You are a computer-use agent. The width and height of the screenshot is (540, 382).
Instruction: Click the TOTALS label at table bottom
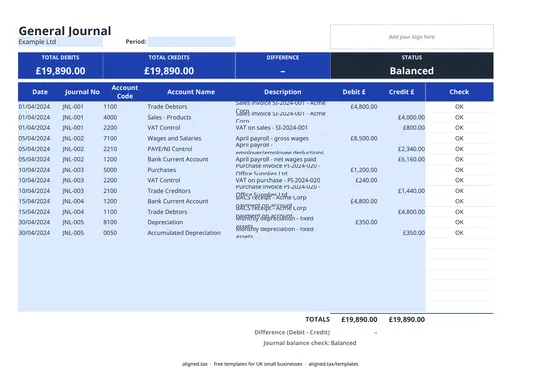tap(317, 320)
